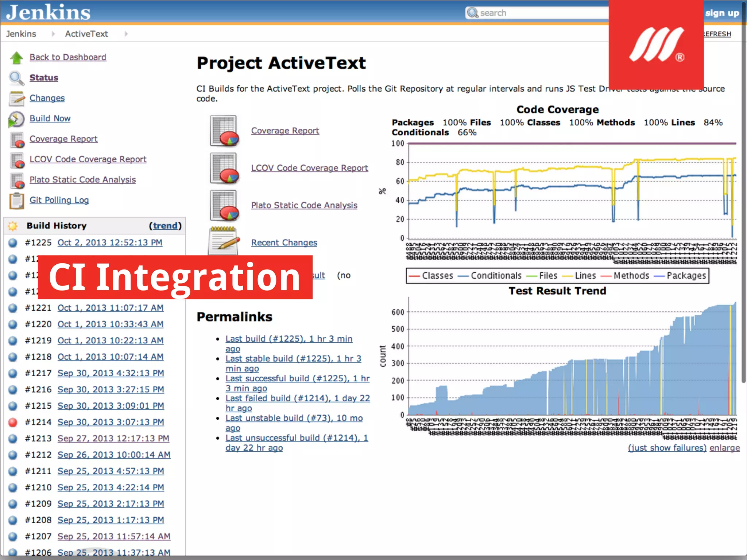This screenshot has height=560, width=747.
Task: Open build Oct 1, 2013 10:33:43 AM
Action: tap(111, 324)
